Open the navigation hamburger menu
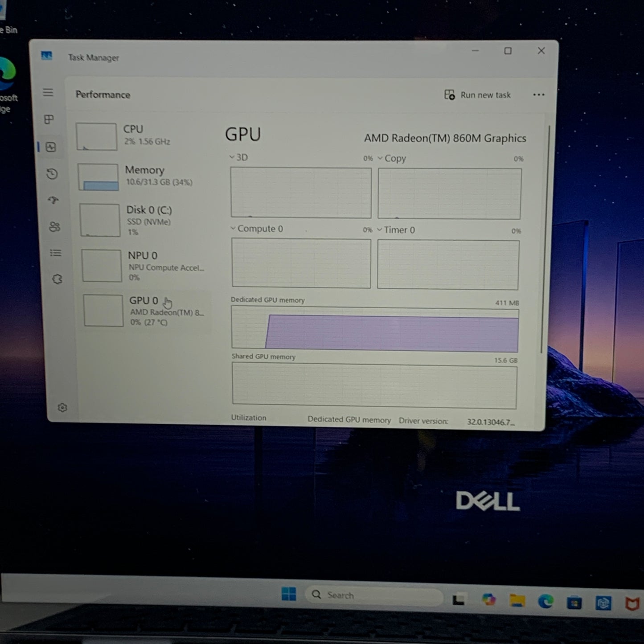 point(48,92)
